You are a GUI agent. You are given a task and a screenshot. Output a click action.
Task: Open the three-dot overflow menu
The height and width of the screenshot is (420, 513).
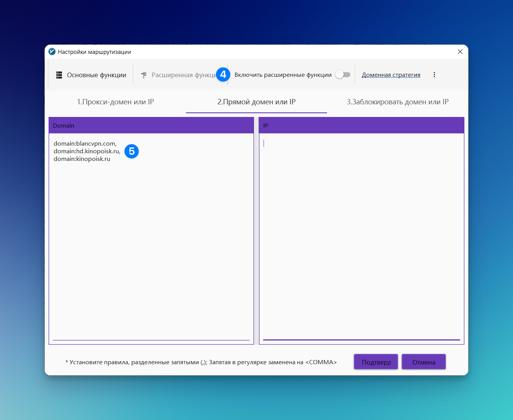coord(434,75)
